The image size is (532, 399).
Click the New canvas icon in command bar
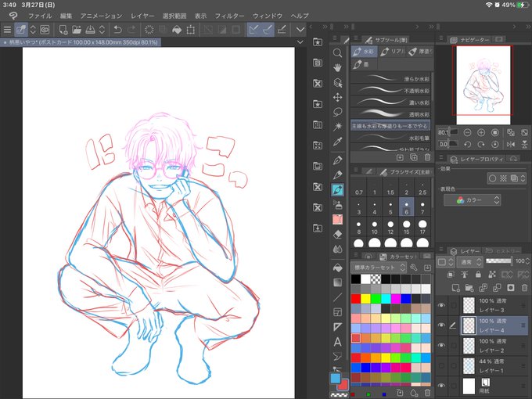click(63, 30)
